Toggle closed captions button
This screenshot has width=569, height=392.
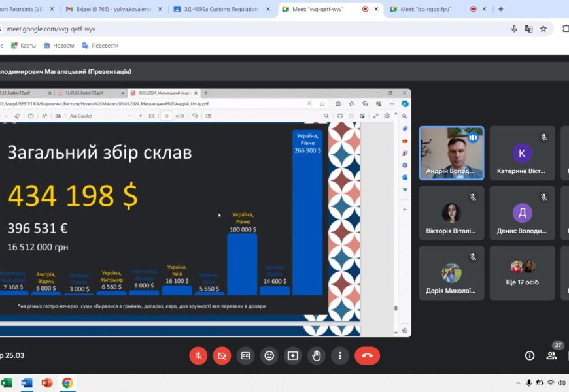(245, 355)
